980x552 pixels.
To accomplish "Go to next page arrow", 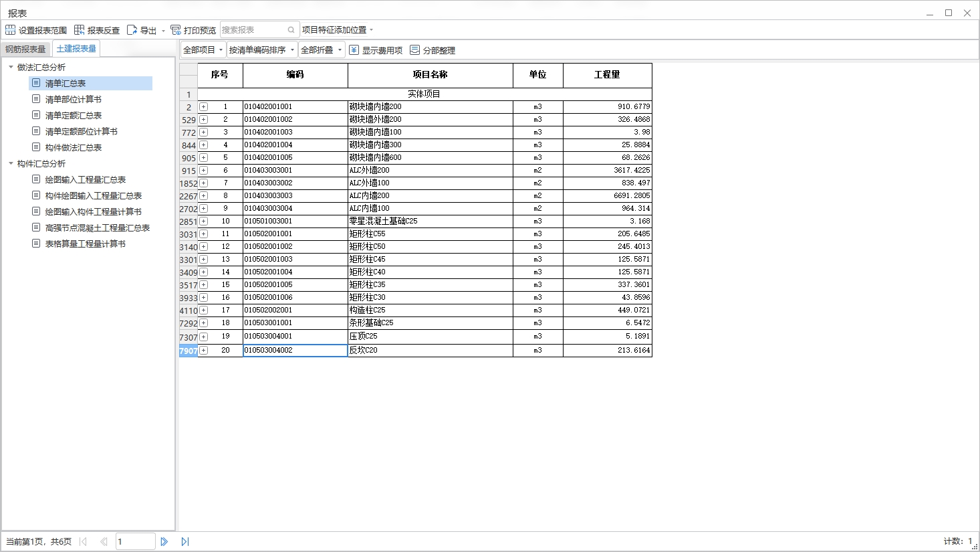I will tap(164, 541).
